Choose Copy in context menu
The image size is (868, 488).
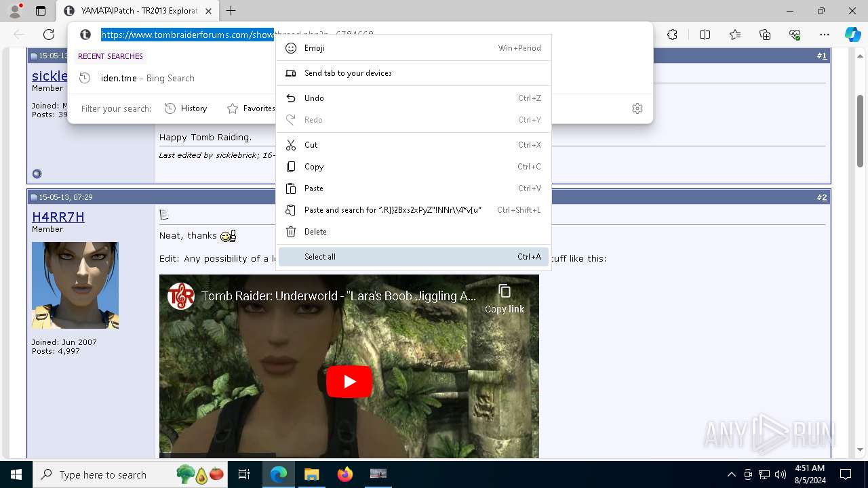[x=414, y=167]
